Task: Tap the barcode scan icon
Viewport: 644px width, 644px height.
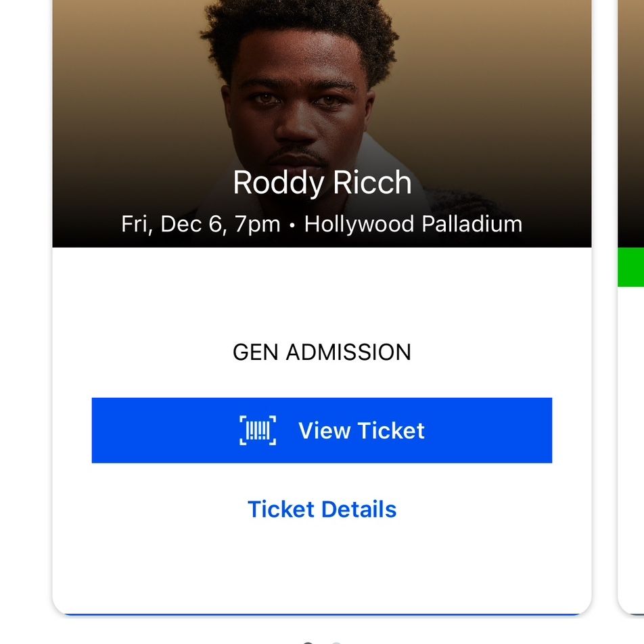Action: 258,430
